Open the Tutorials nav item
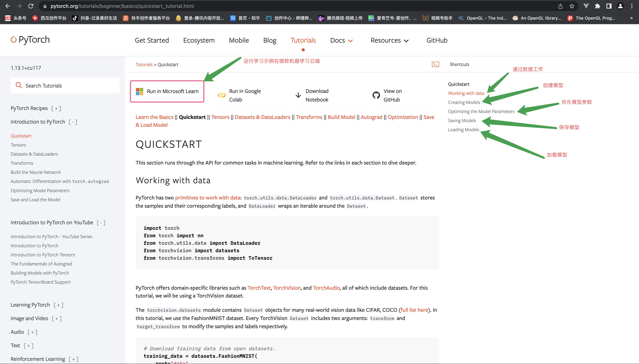This screenshot has width=639, height=364. (x=303, y=40)
